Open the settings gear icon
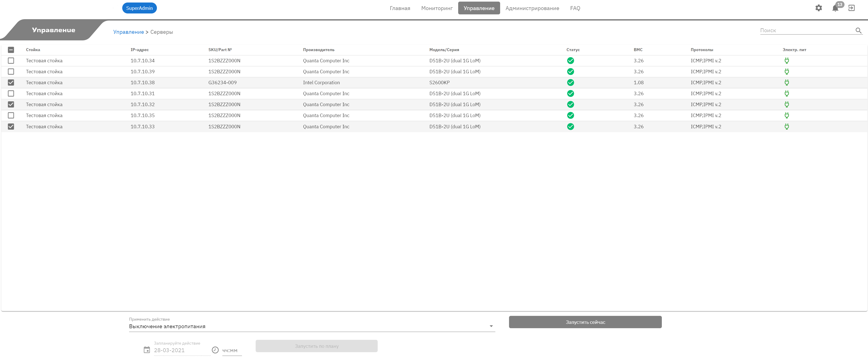 click(x=819, y=8)
